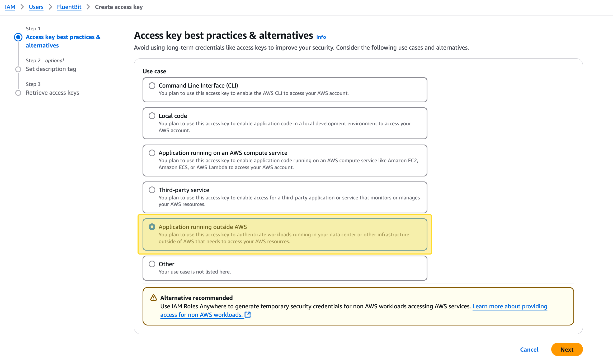The image size is (613, 364).
Task: Click the Step 1 active circle indicator
Action: [18, 37]
